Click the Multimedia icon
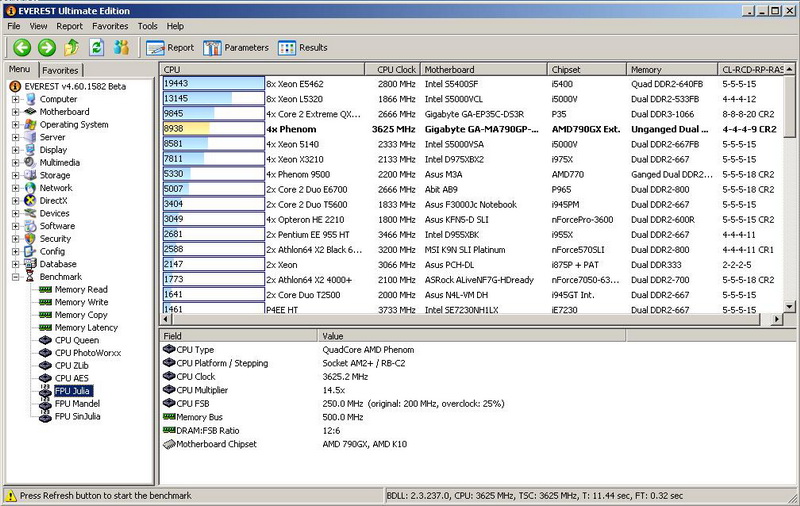Image resolution: width=800 pixels, height=506 pixels. [x=31, y=163]
